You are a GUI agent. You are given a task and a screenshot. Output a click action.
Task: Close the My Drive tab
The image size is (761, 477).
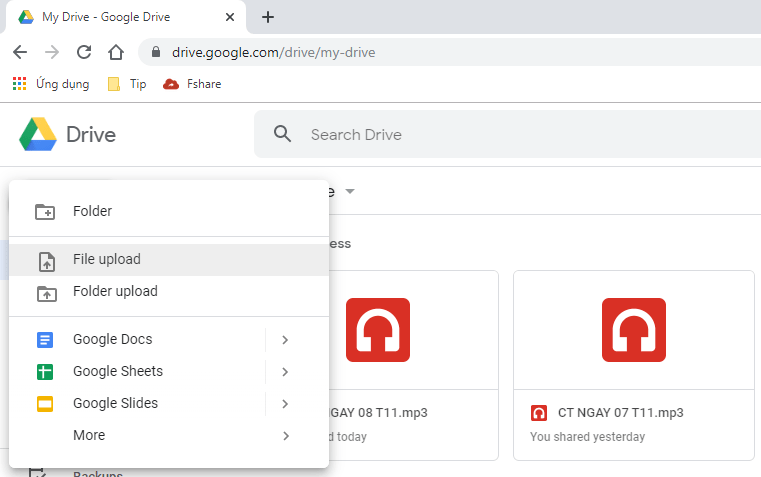230,17
